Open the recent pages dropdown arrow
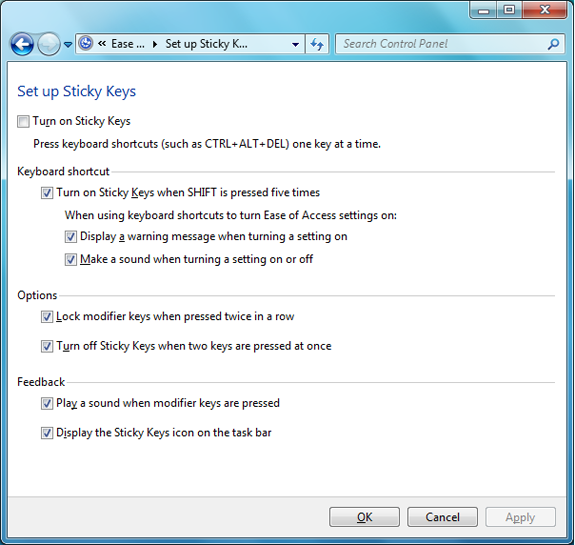575x545 pixels. tap(68, 44)
